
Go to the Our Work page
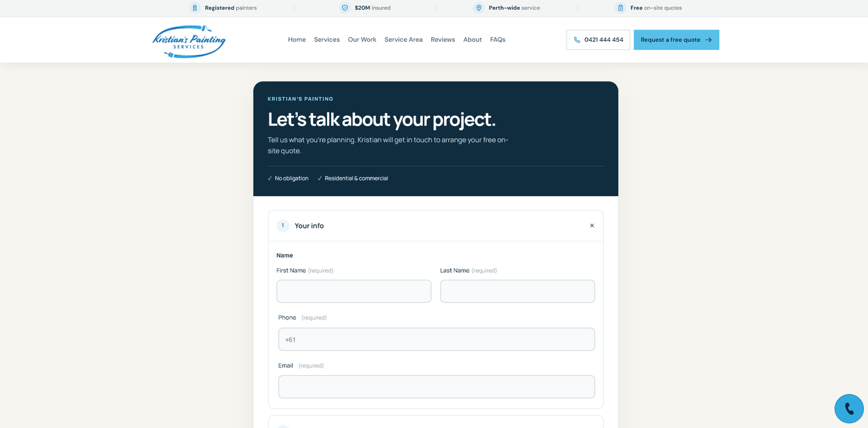click(362, 39)
